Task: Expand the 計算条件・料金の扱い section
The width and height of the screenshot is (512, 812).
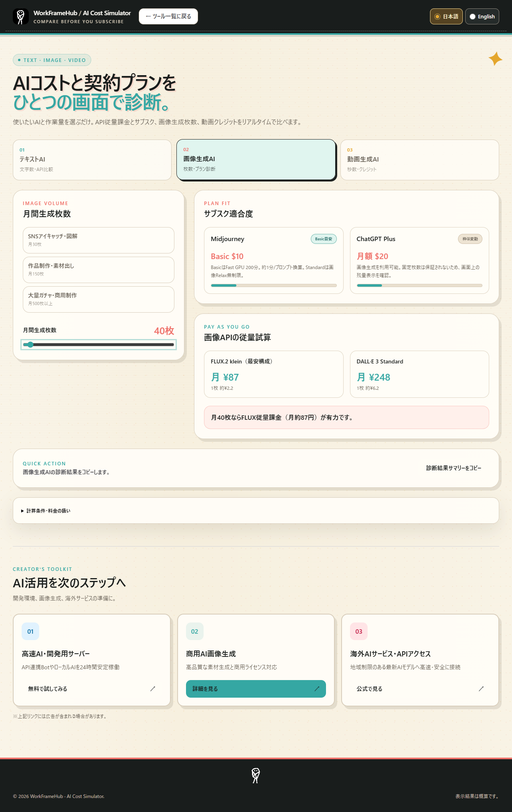Action: [256, 511]
